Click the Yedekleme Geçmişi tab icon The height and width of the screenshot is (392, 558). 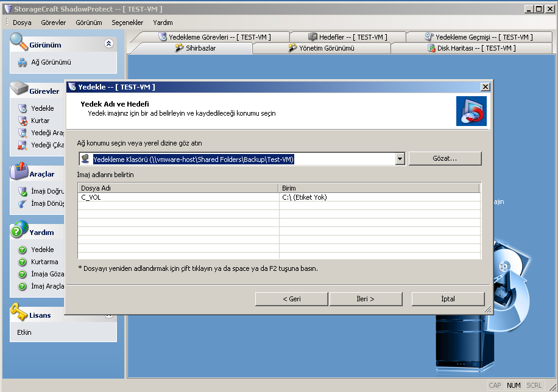point(429,37)
